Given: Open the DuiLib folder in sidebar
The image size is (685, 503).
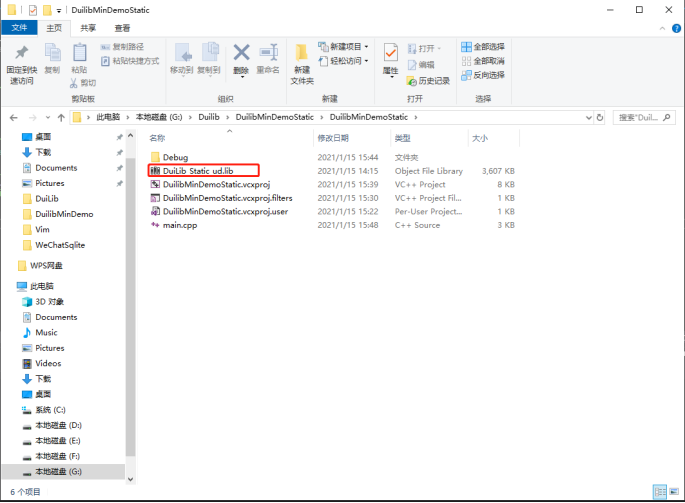Looking at the screenshot, I should [x=47, y=199].
